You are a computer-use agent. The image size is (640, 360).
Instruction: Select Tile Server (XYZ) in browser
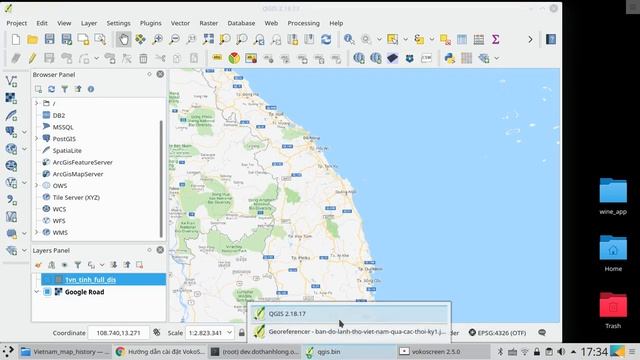pyautogui.click(x=76, y=198)
